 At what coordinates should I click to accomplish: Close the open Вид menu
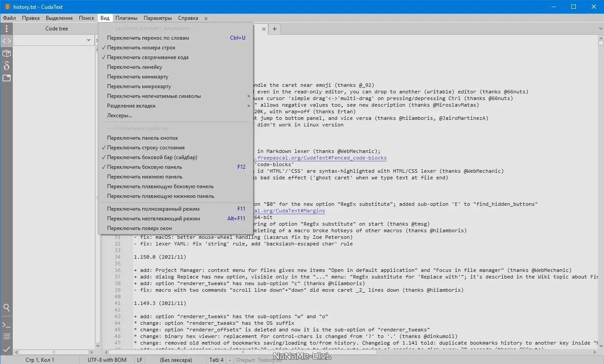tap(105, 18)
